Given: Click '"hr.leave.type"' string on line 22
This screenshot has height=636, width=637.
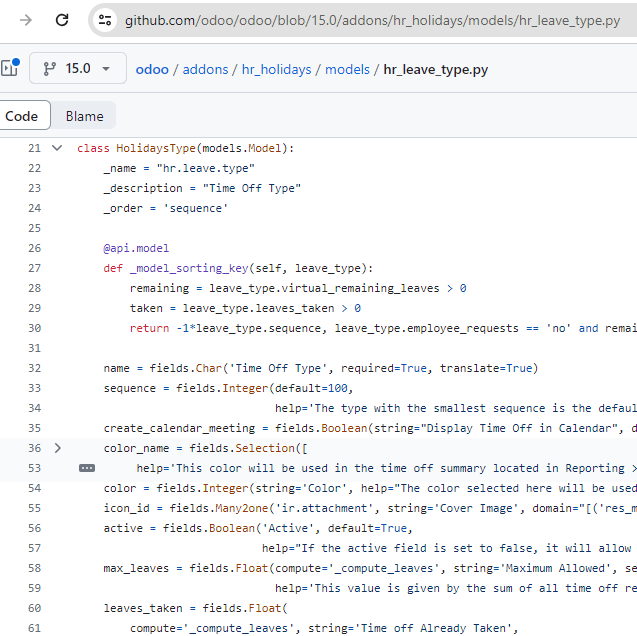Looking at the screenshot, I should point(206,168).
